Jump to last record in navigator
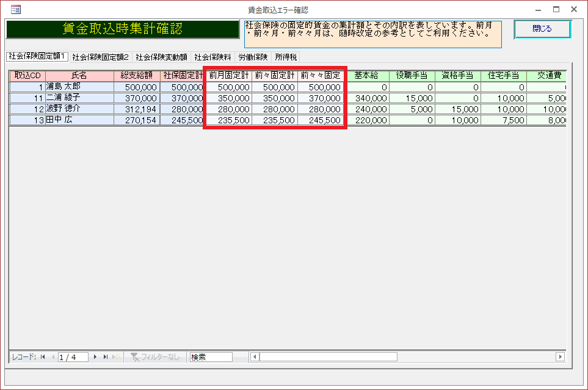 106,356
